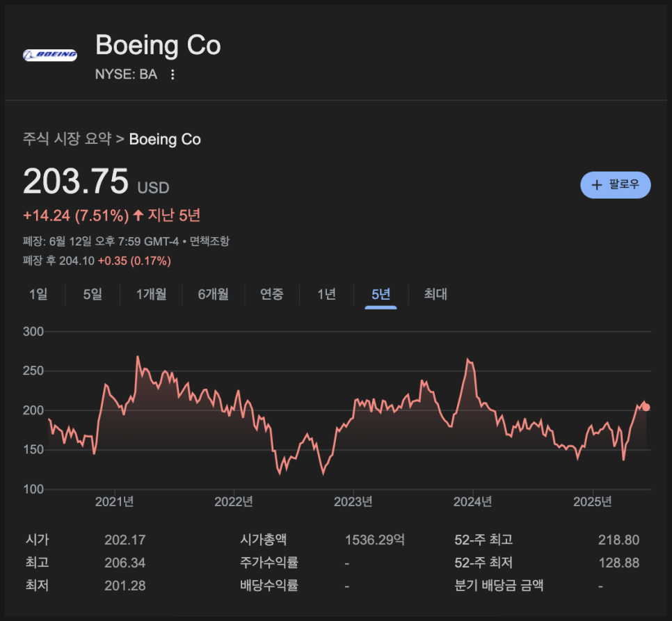Select the 1일 time range tab
Screen dimensions: 672x621
pos(38,294)
